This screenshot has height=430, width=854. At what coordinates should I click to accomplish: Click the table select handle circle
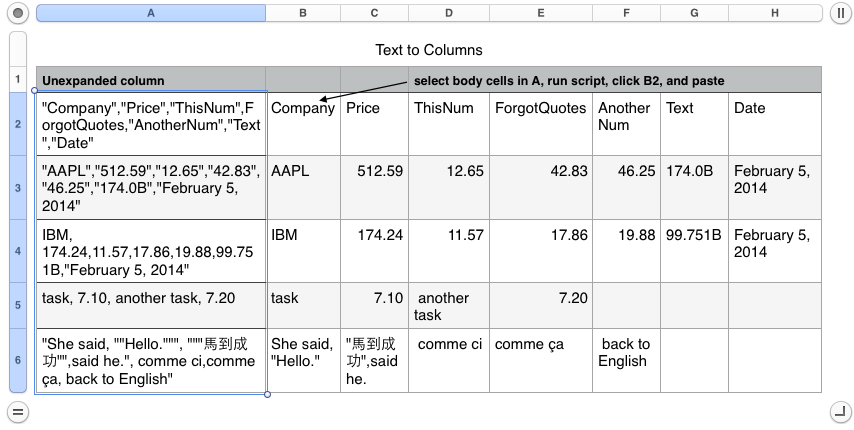tap(17, 13)
